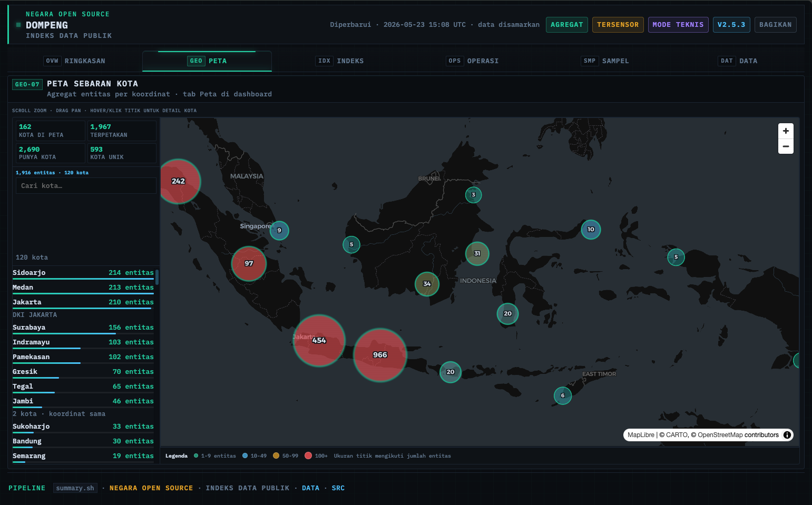Open the V2.5.3 version button
This screenshot has height=505, width=812.
point(731,25)
